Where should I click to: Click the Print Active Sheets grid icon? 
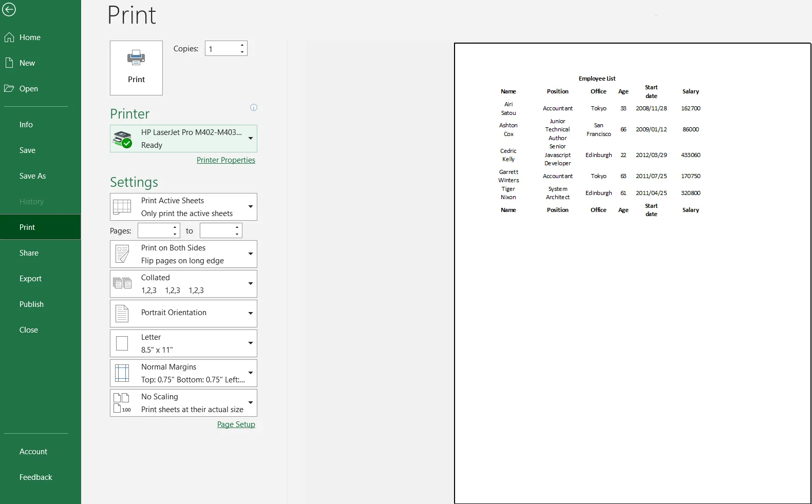coord(122,207)
